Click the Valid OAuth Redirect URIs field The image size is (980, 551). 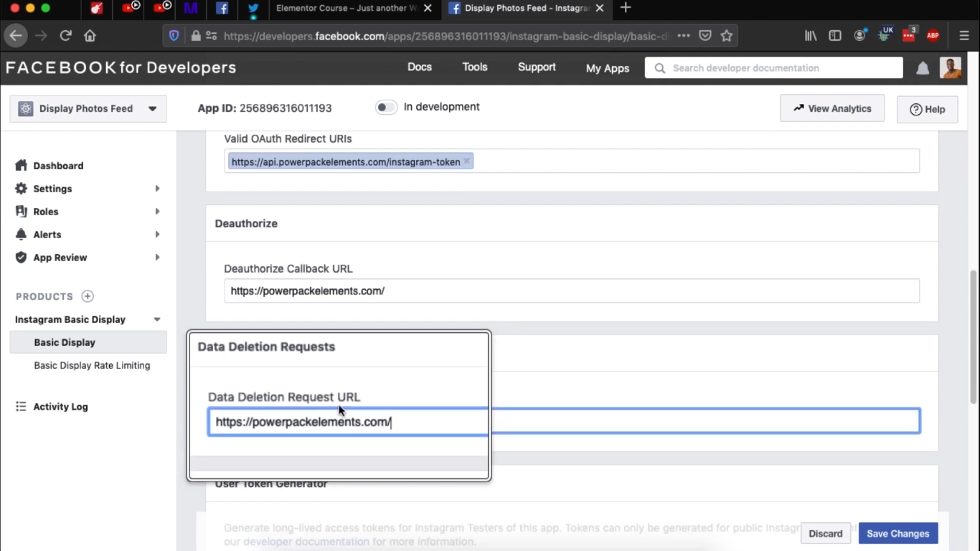coord(572,161)
